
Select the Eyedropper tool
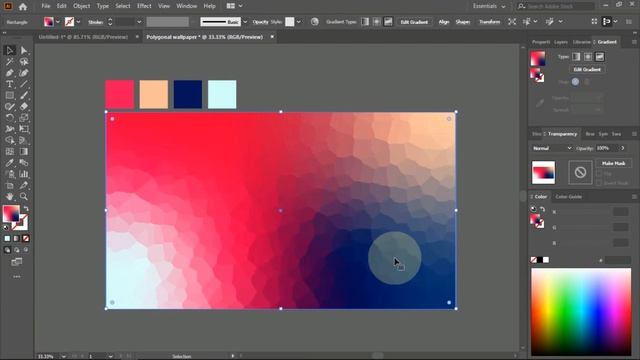click(x=9, y=163)
